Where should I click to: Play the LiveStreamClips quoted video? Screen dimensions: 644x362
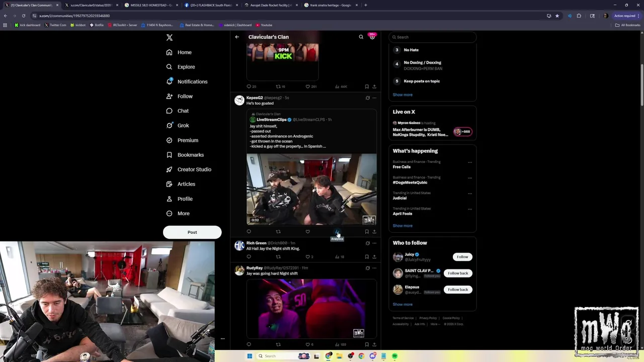tap(311, 189)
